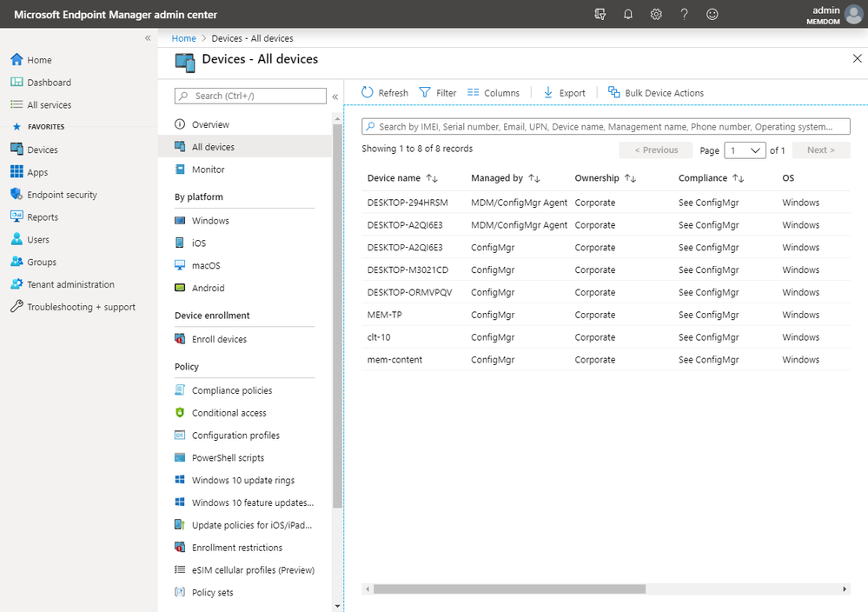Open device clt-10
The height and width of the screenshot is (612, 868).
(379, 337)
